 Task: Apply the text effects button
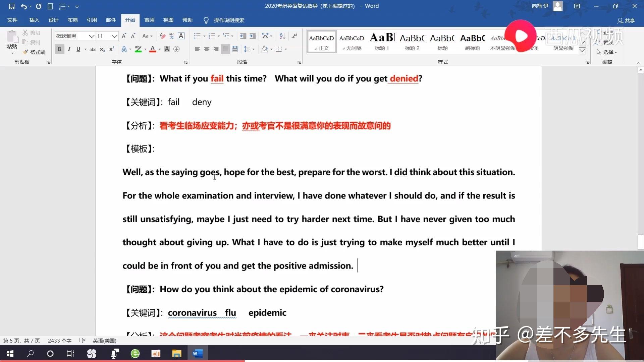pos(124,49)
